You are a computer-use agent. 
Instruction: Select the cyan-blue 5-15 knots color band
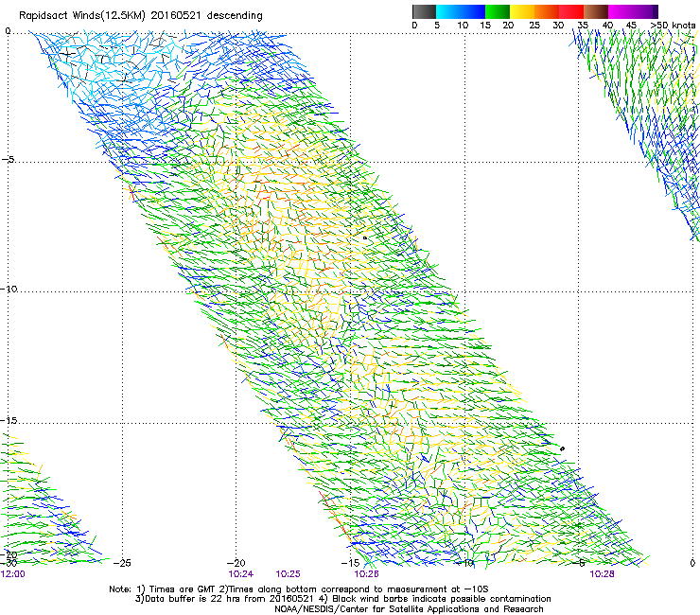click(x=461, y=11)
